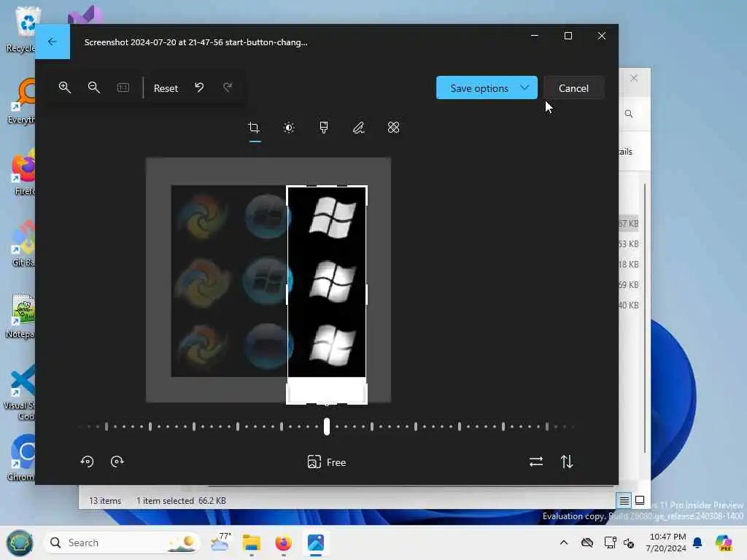Open the Start menu button
The width and height of the screenshot is (747, 560).
tap(20, 542)
